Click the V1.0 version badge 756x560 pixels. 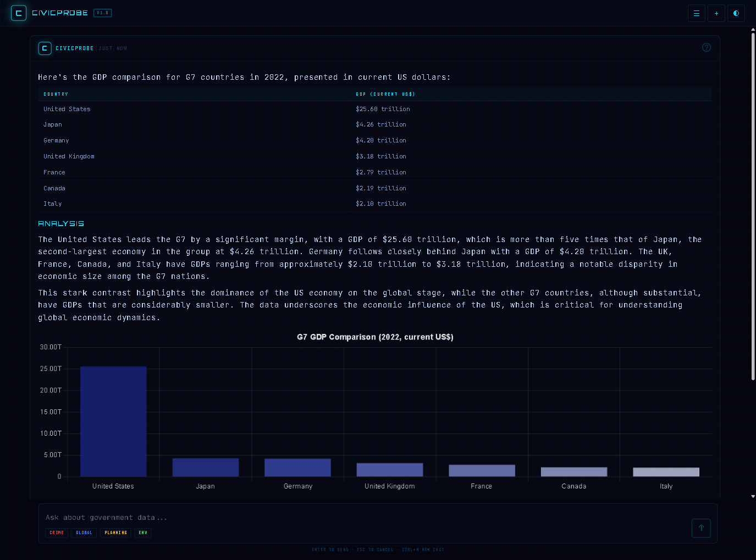[102, 13]
